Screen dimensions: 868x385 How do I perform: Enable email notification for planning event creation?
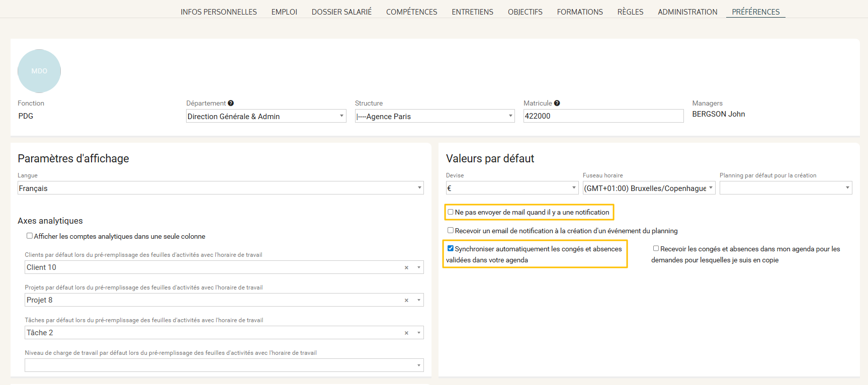click(x=451, y=230)
